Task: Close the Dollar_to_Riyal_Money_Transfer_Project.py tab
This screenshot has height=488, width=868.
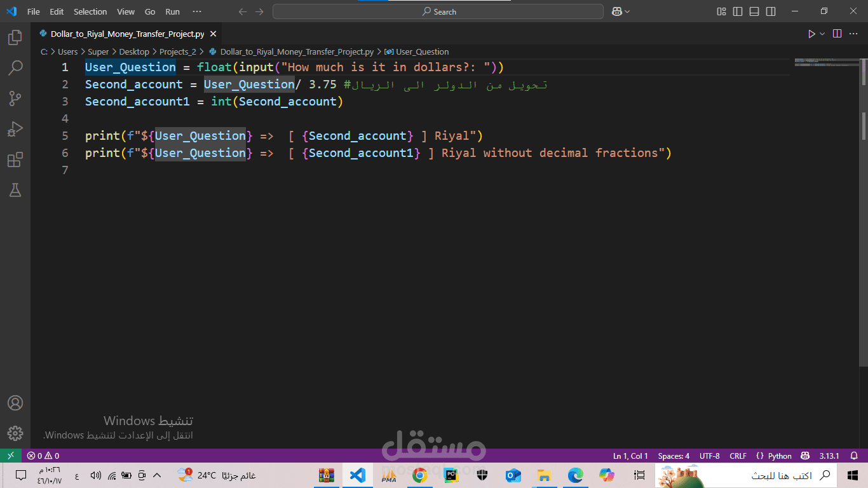Action: [x=213, y=34]
